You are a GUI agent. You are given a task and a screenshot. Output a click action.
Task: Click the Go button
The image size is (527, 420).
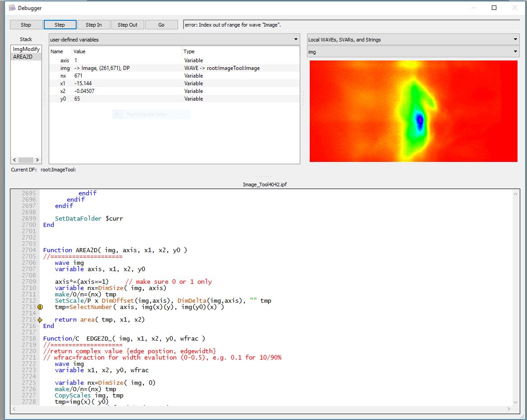(161, 25)
